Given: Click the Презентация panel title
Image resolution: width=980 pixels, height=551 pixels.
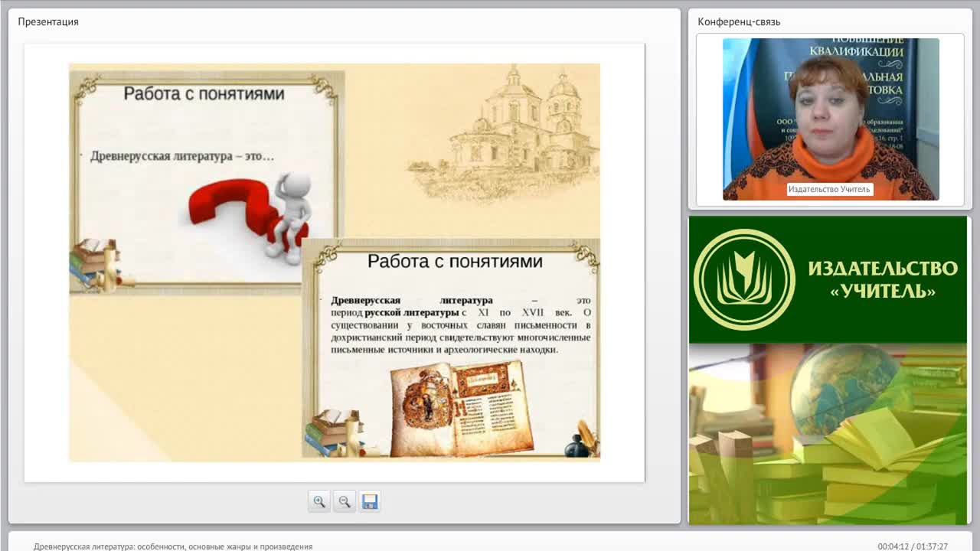Looking at the screenshot, I should [48, 21].
